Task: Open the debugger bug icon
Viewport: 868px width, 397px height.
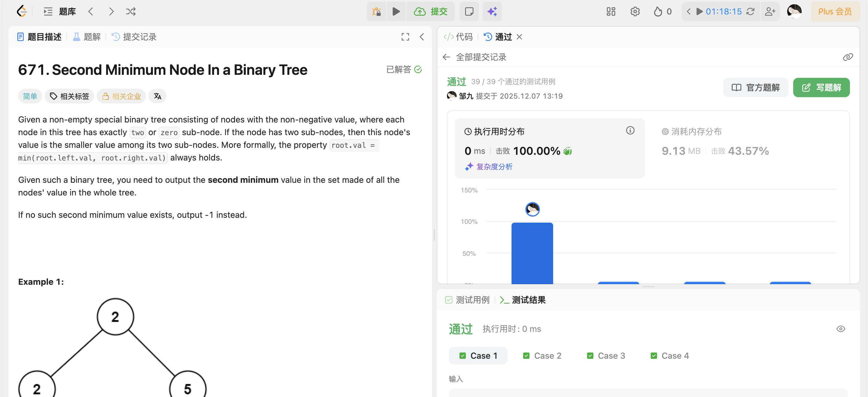Action: pyautogui.click(x=376, y=11)
